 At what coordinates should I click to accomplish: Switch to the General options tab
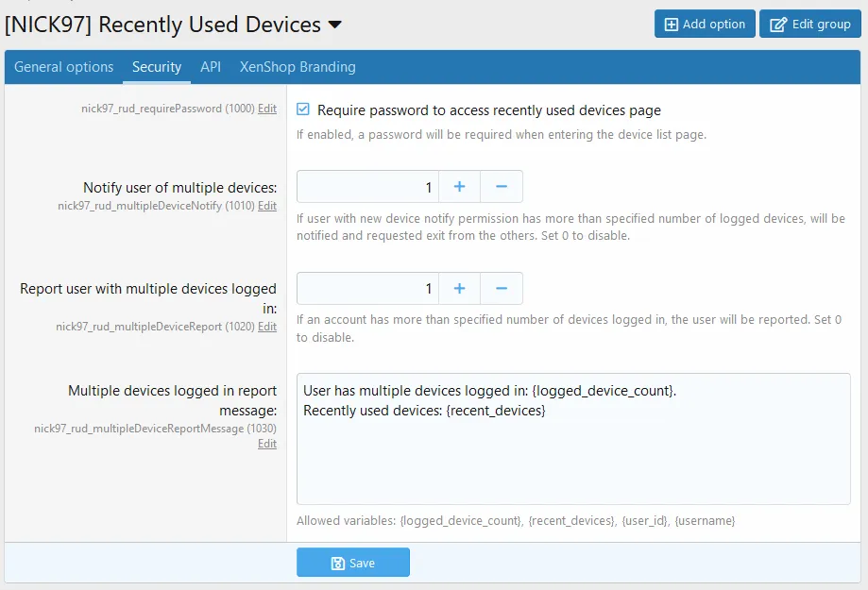(x=63, y=67)
